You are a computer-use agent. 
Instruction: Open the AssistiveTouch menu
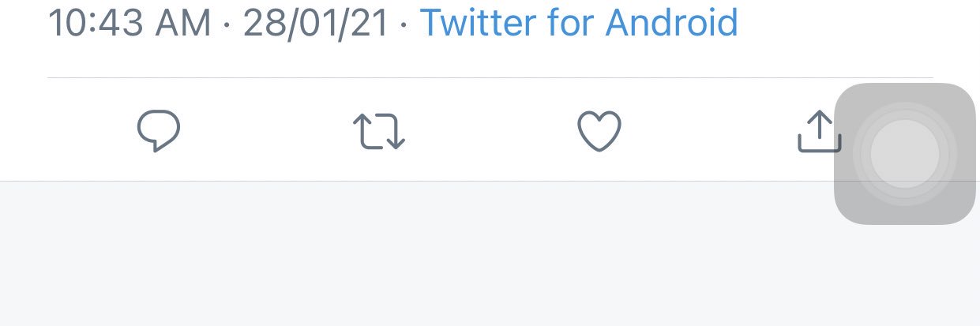point(904,154)
